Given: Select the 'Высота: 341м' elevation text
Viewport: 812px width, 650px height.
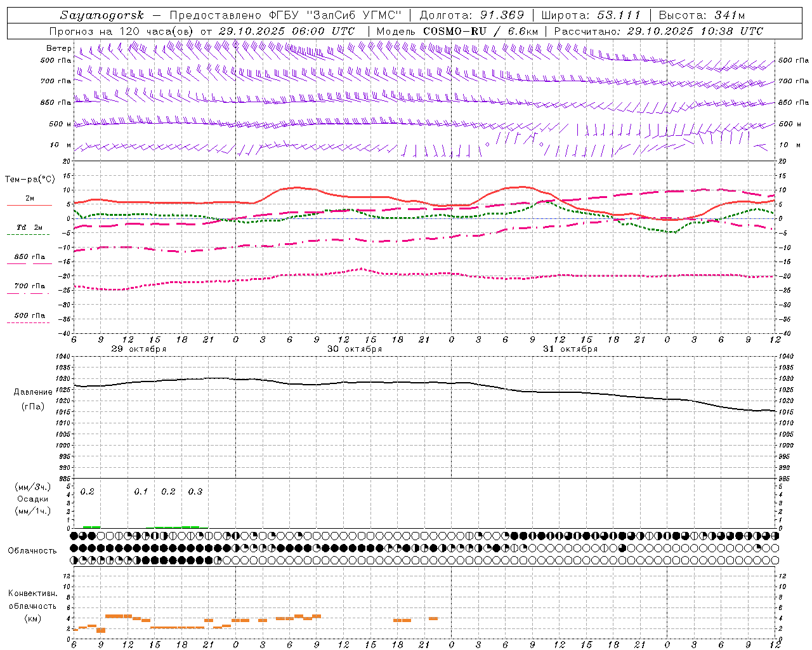Looking at the screenshot, I should 702,15.
